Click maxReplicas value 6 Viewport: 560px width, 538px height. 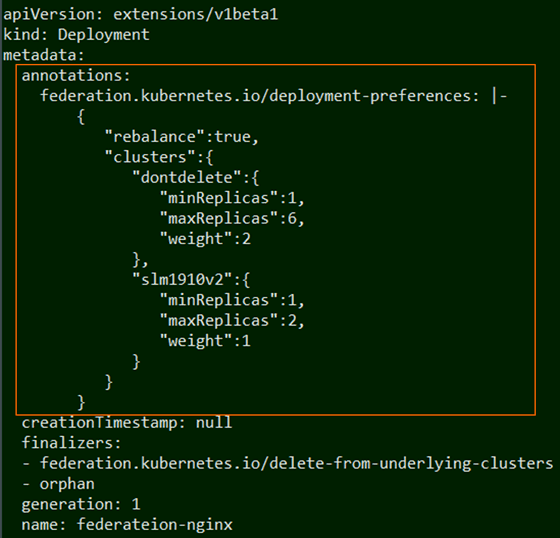pos(292,218)
